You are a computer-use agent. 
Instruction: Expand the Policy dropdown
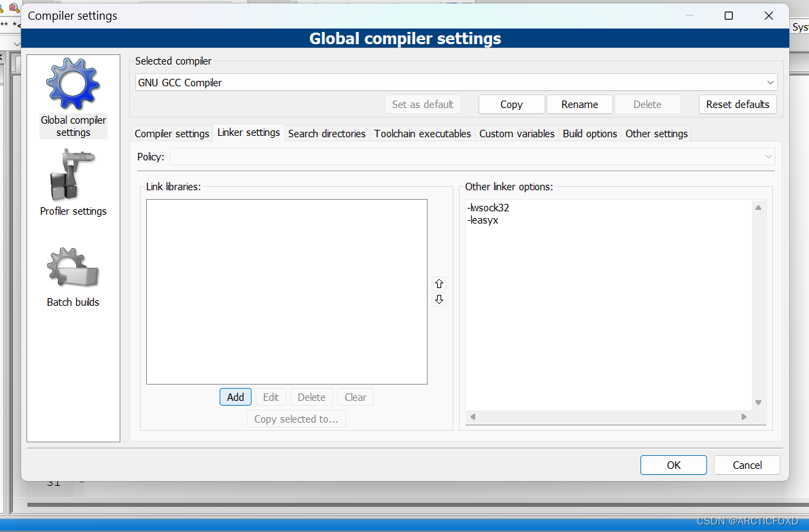[768, 156]
